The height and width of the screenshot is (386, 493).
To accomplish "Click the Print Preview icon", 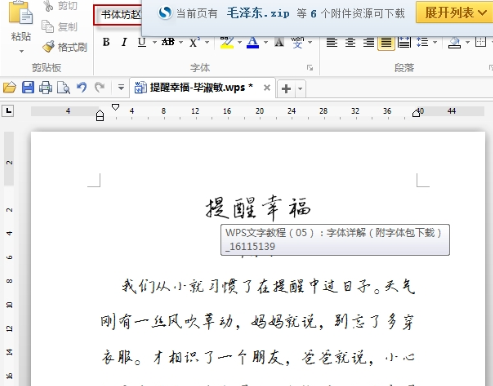I will (63, 88).
